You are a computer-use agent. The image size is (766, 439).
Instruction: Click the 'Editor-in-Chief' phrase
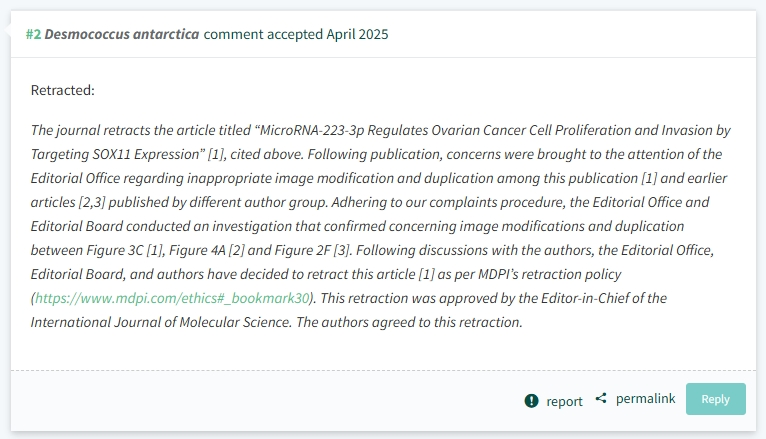pyautogui.click(x=584, y=298)
